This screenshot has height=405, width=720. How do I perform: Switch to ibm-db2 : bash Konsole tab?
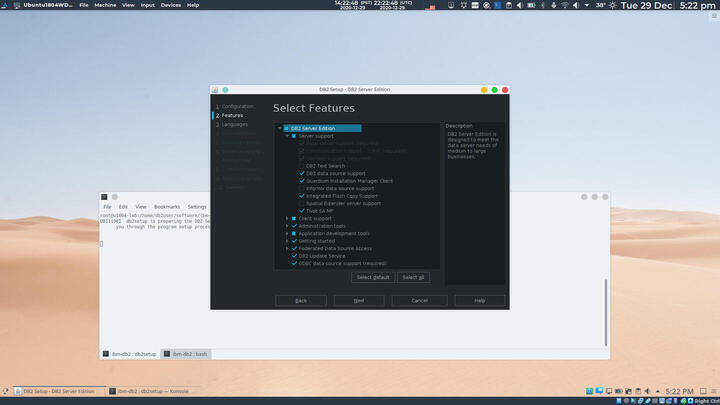tap(186, 354)
